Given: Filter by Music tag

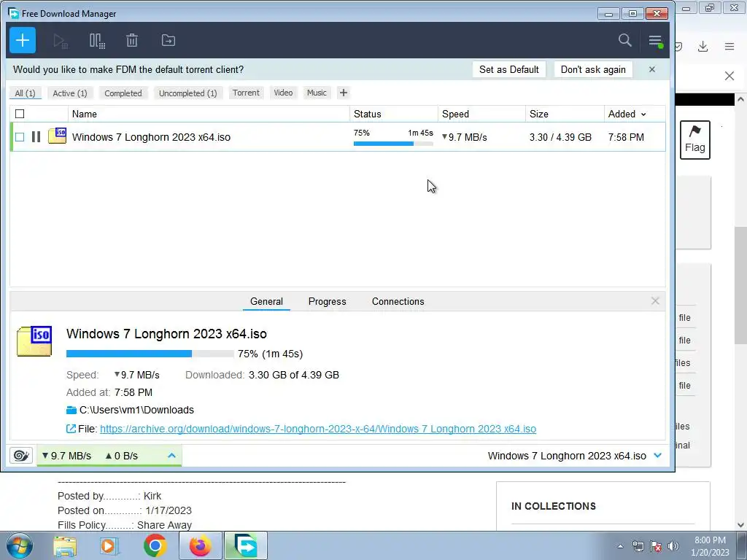Looking at the screenshot, I should point(317,93).
